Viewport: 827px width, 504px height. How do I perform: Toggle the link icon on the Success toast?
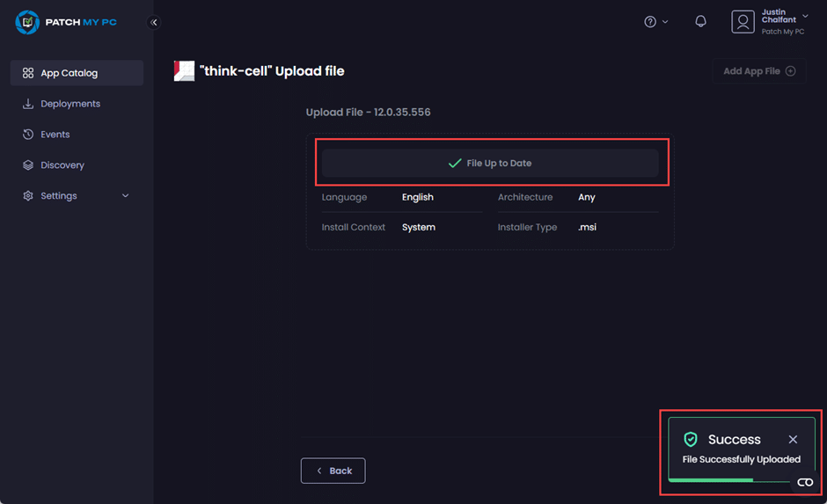pos(804,482)
